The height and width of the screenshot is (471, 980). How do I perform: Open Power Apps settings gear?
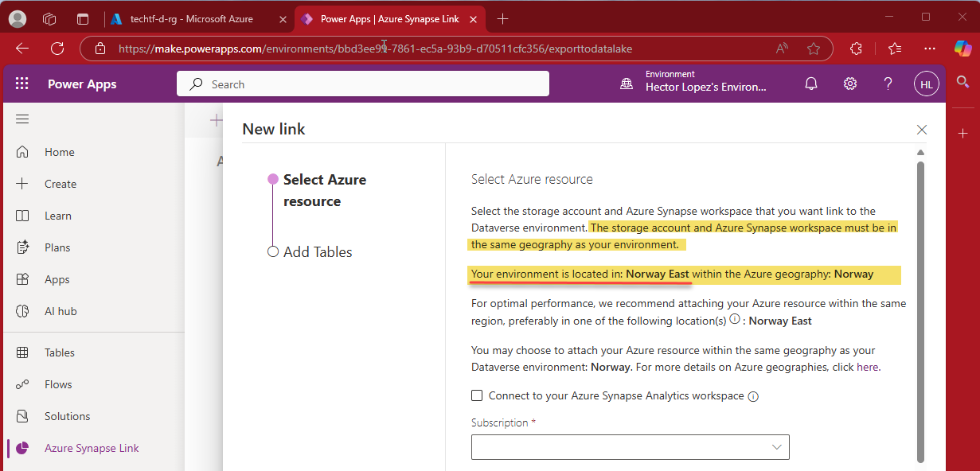[x=849, y=83]
